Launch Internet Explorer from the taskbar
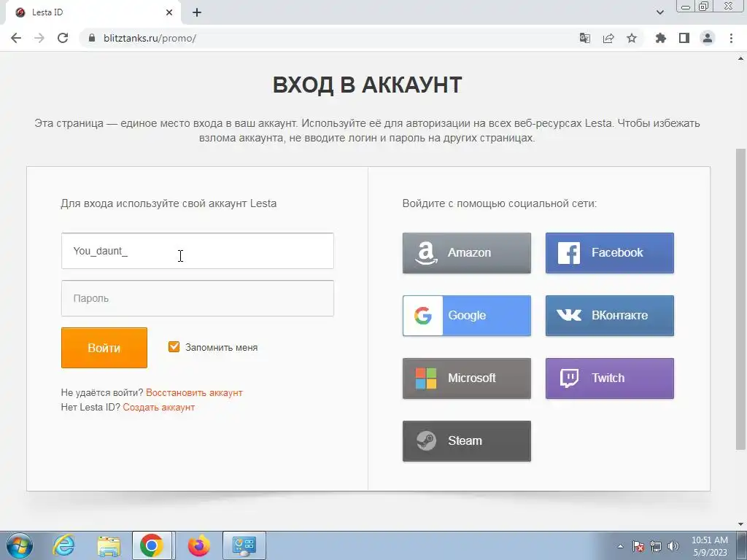 coord(63,545)
